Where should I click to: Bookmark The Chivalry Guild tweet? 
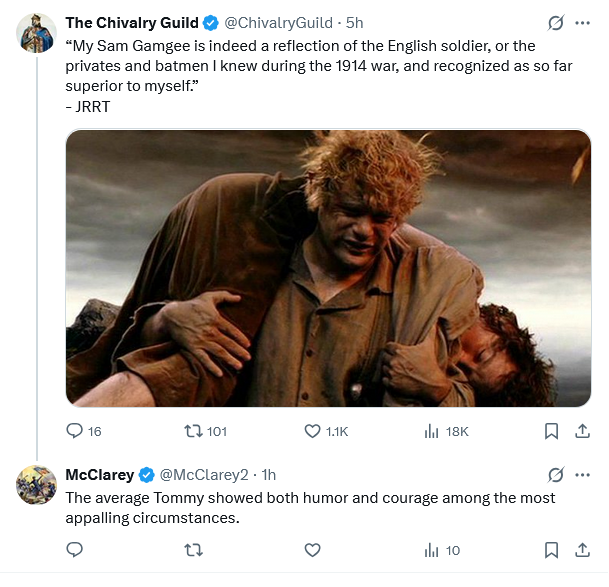click(x=550, y=431)
